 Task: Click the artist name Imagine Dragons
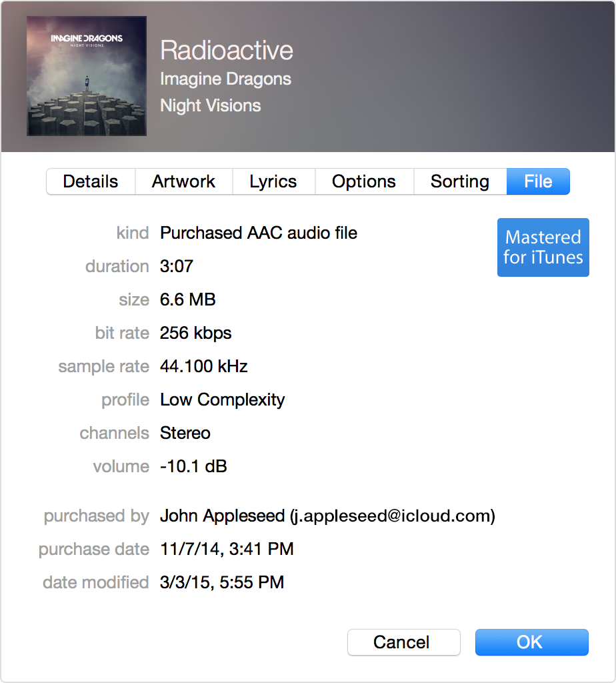225,79
